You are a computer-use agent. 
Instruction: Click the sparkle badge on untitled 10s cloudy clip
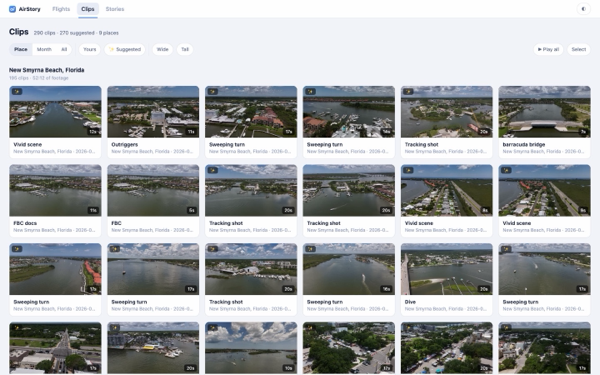pyautogui.click(x=212, y=328)
